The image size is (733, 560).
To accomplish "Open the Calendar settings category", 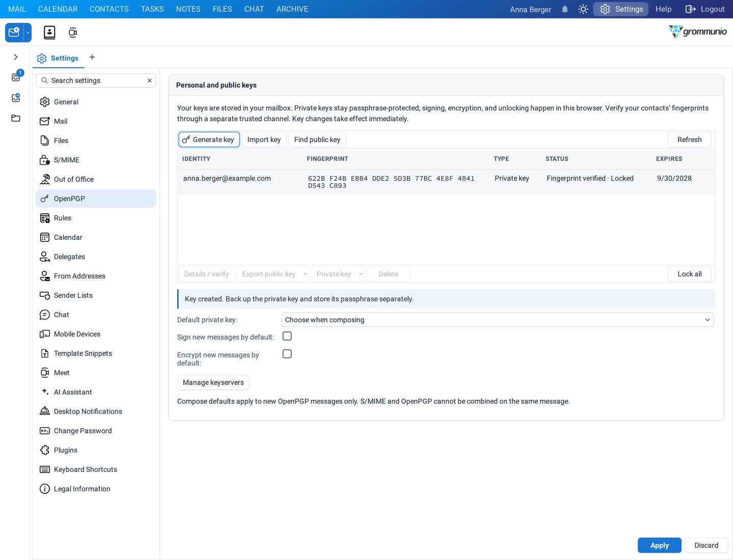I will pyautogui.click(x=96, y=237).
